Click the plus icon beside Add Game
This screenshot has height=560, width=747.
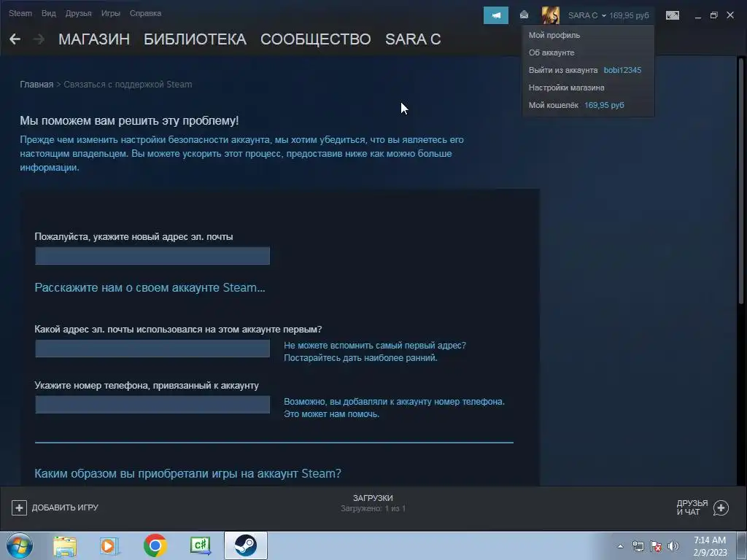click(19, 507)
